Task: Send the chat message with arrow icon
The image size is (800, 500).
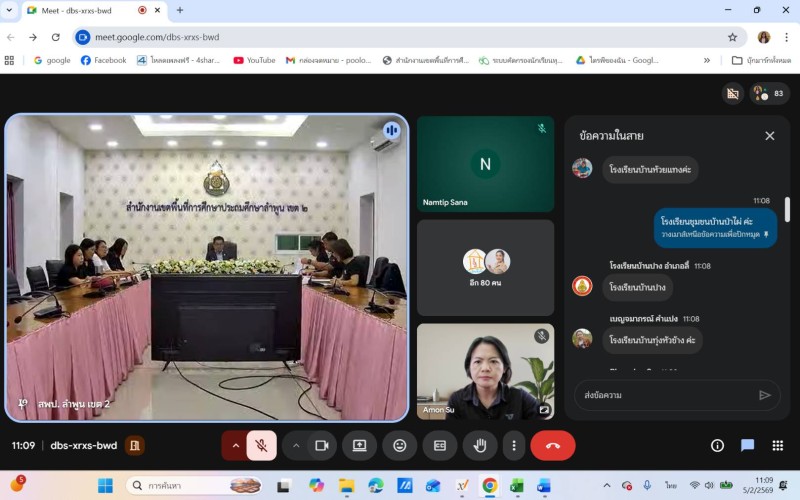Action: [765, 395]
